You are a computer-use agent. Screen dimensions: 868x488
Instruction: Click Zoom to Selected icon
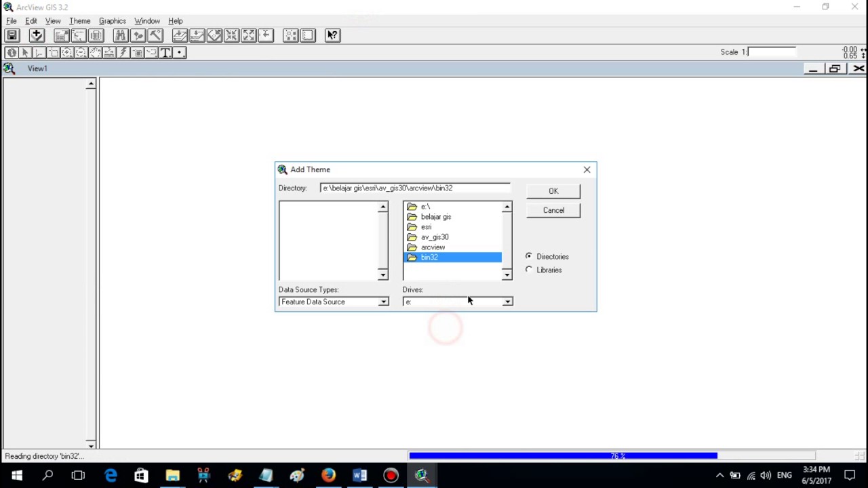point(214,35)
